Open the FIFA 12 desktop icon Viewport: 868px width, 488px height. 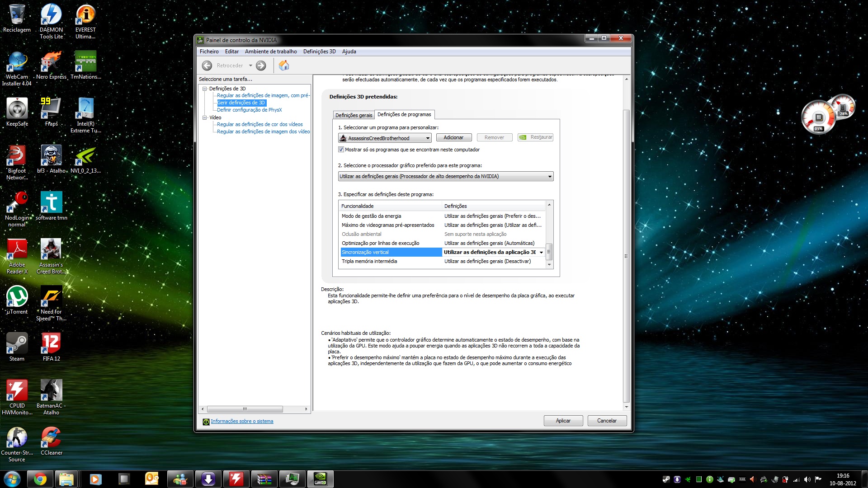pyautogui.click(x=51, y=347)
